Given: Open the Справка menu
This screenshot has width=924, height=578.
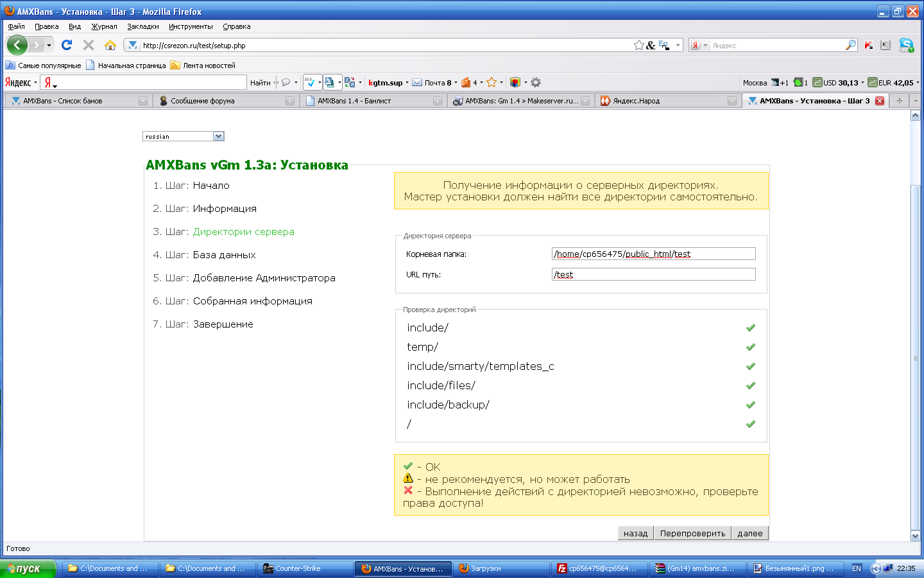Looking at the screenshot, I should 237,26.
